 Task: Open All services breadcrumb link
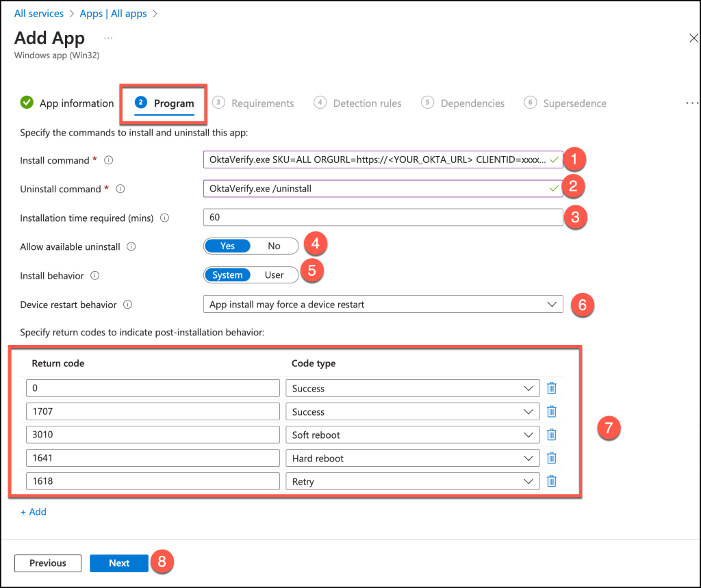pos(39,14)
